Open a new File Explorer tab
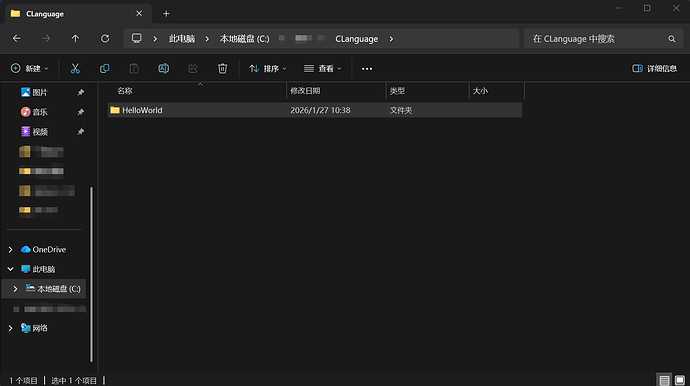The width and height of the screenshot is (690, 386). coord(166,14)
